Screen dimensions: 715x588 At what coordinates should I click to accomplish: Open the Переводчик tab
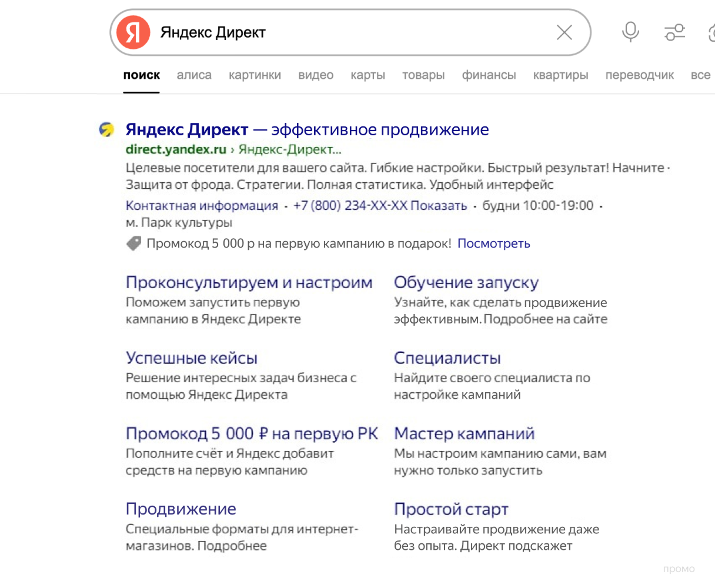click(x=639, y=75)
